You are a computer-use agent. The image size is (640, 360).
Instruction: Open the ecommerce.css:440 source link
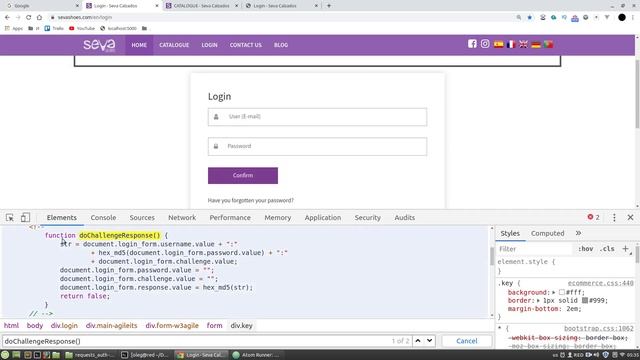600,283
